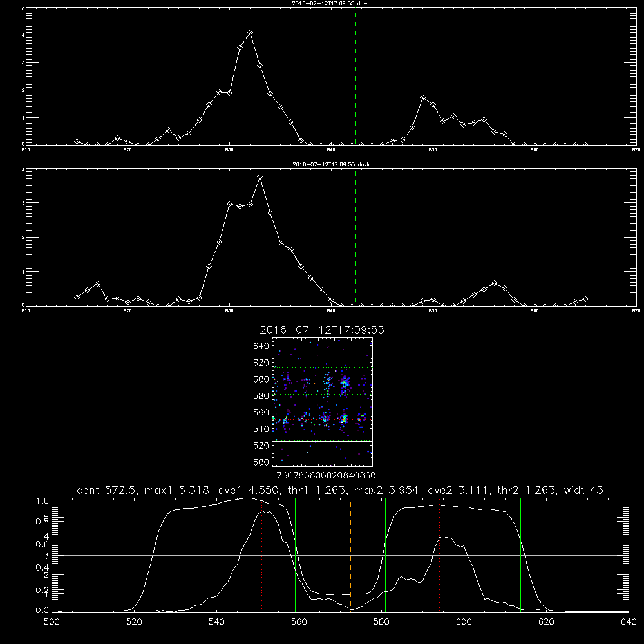Click the 620 label on the bottom plot x-axis

pyautogui.click(x=546, y=622)
